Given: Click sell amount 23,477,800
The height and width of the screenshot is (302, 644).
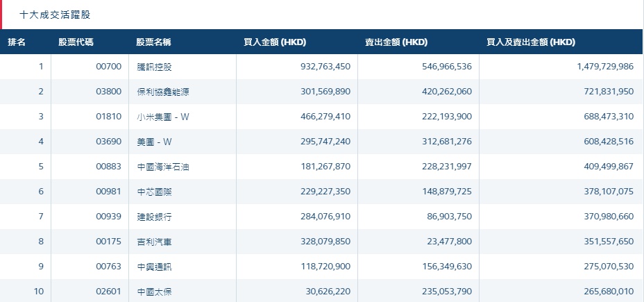Looking at the screenshot, I should tap(449, 242).
